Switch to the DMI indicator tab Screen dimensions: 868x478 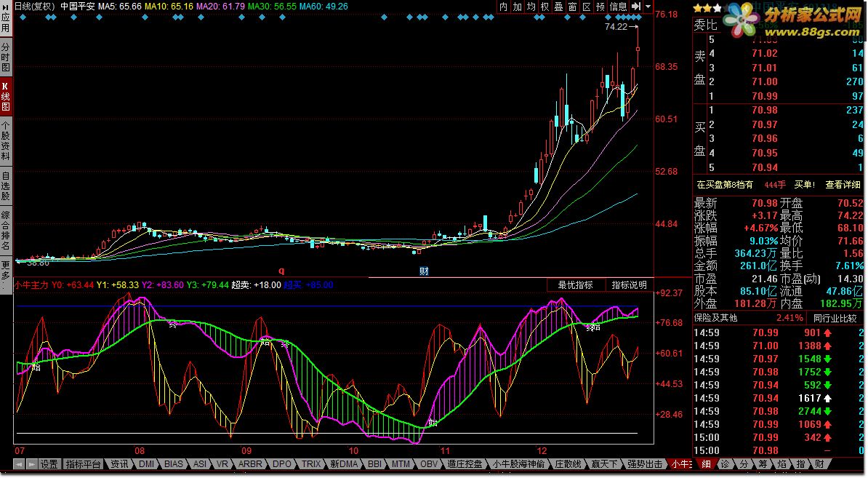coord(146,464)
